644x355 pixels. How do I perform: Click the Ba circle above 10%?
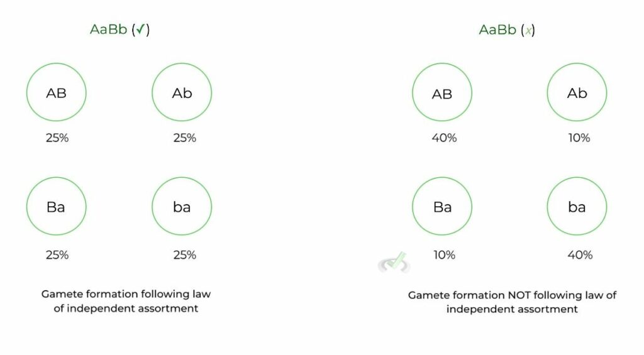click(442, 207)
